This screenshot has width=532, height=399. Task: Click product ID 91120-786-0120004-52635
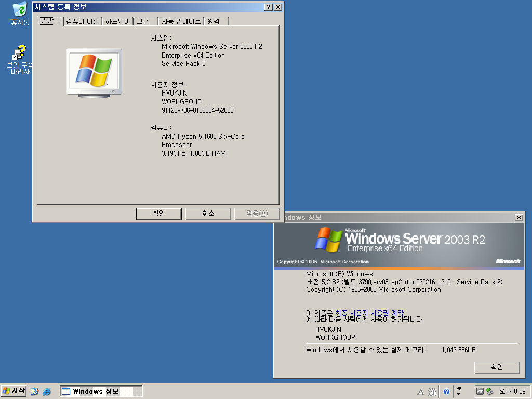coord(197,110)
